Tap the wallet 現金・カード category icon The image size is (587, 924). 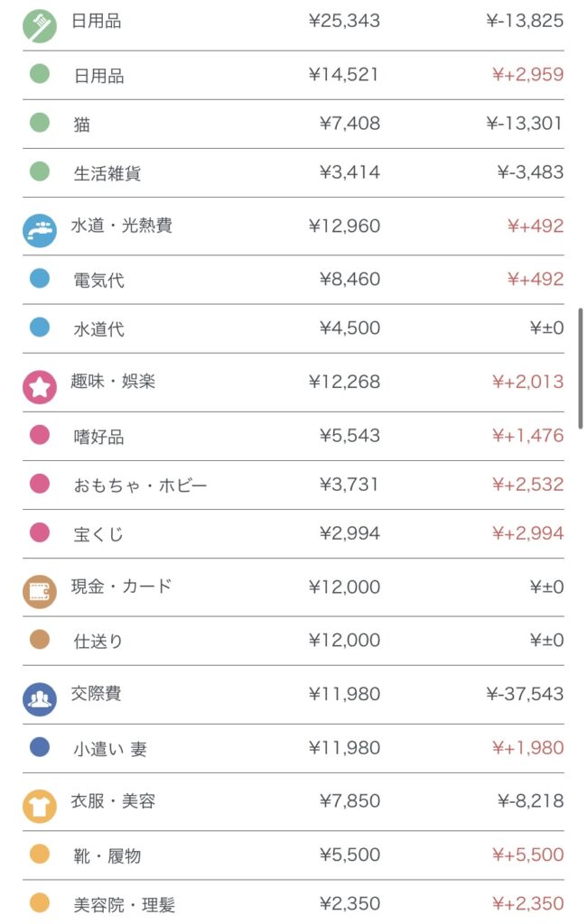[39, 591]
